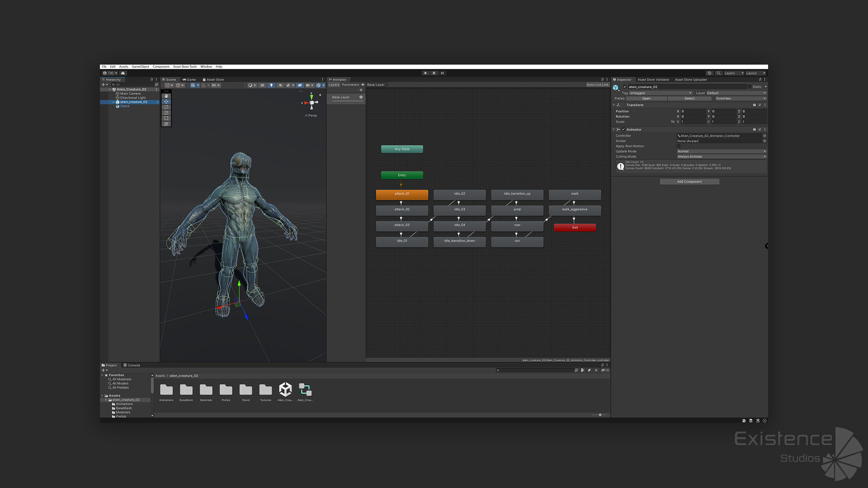Toggle 2D view mode in scene

[262, 85]
